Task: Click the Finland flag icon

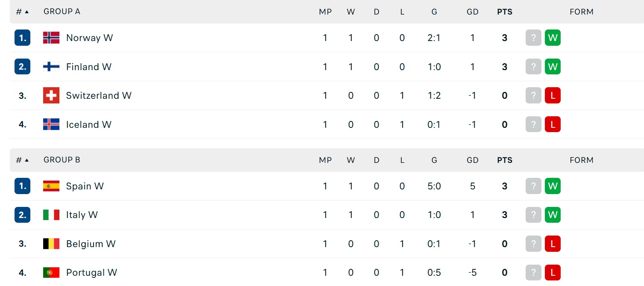Action: [51, 67]
